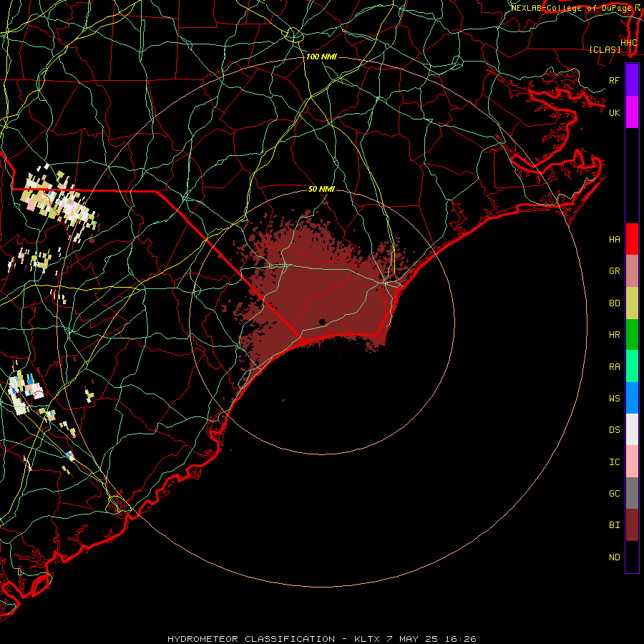Click the IC light pink legend swatch
The image size is (644, 644).
(632, 462)
